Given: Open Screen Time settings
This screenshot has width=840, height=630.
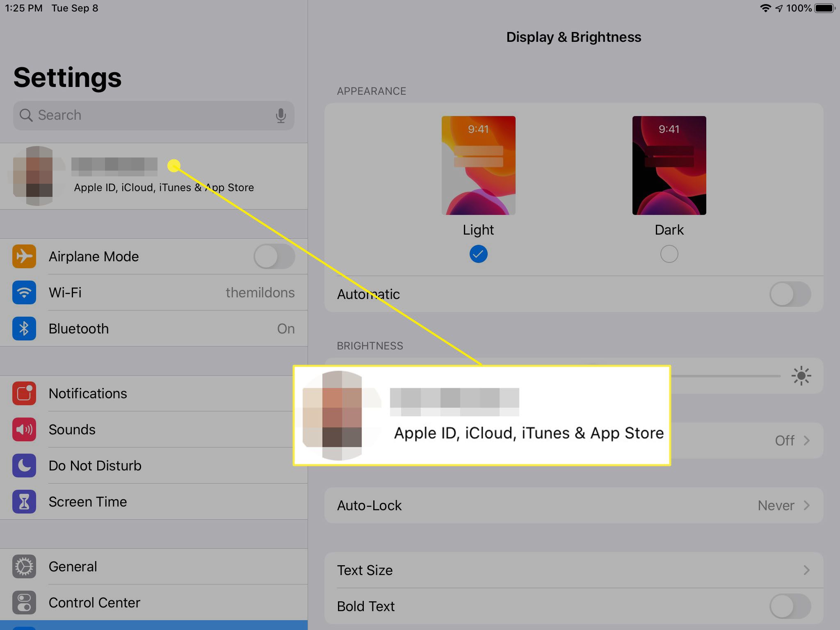Looking at the screenshot, I should coord(154,502).
